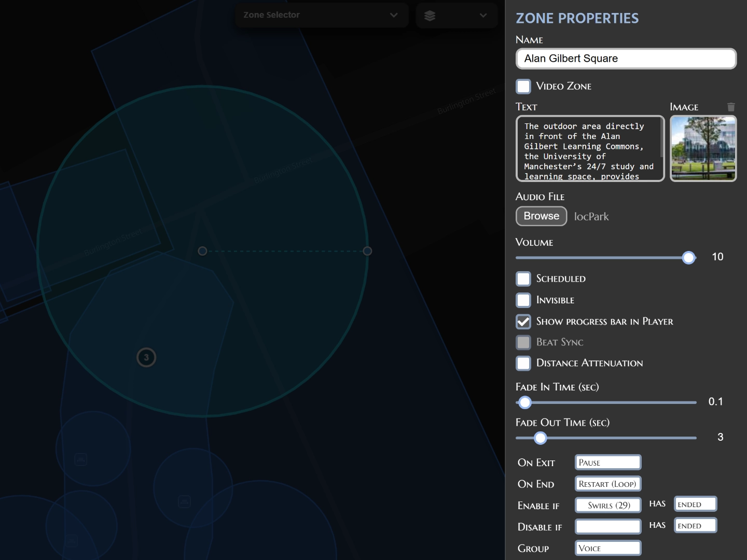Enable the Video Zone checkbox
This screenshot has height=560, width=747.
pos(523,86)
